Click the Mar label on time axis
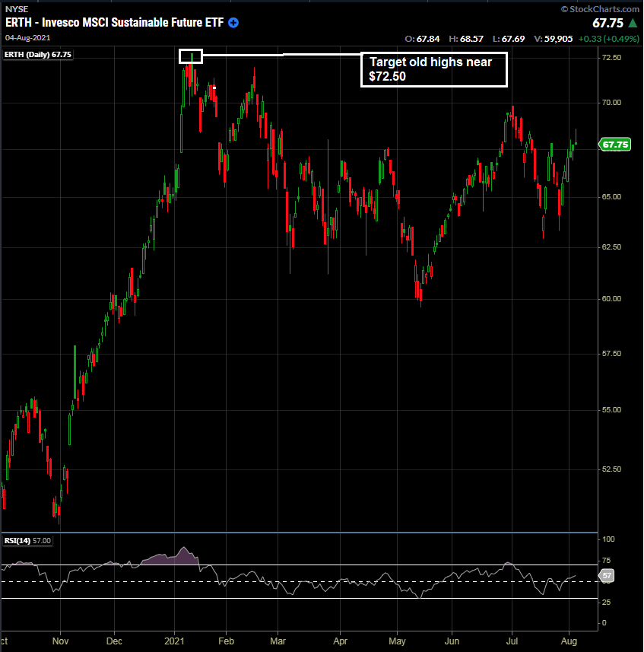Image resolution: width=644 pixels, height=652 pixels. pos(278,641)
